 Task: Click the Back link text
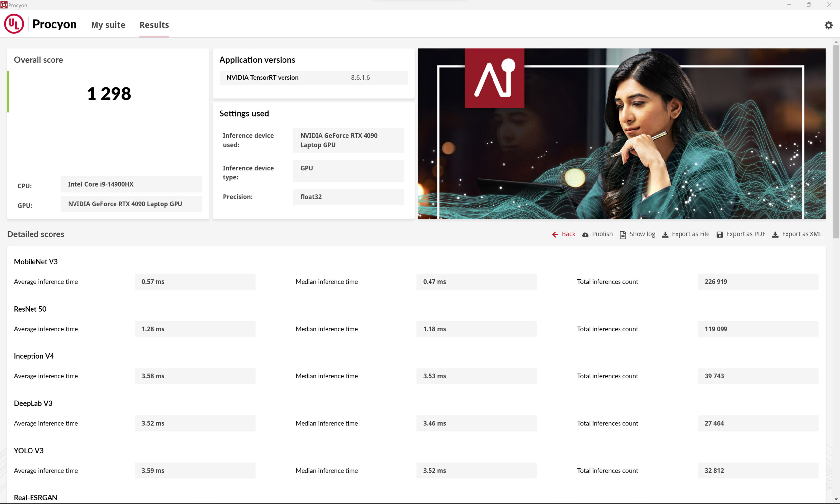(568, 234)
